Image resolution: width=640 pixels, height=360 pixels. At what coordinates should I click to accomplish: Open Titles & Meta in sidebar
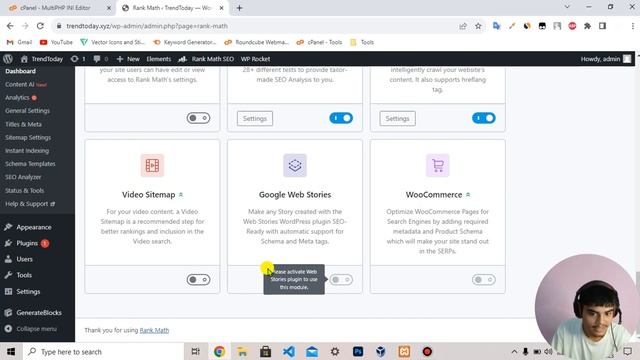[23, 124]
